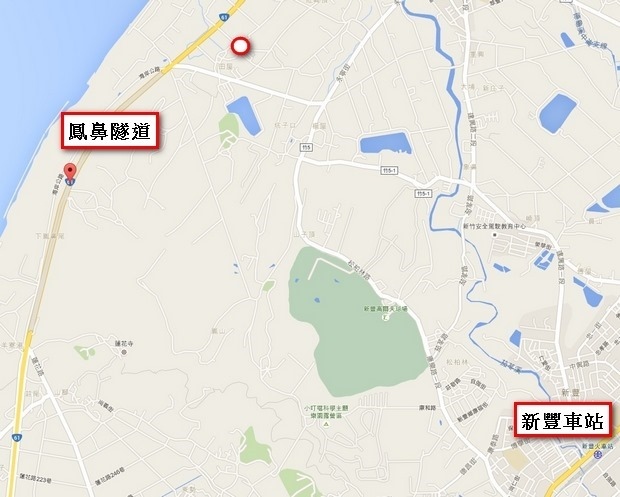620x497 pixels.
Task: Select the route 115 road shield
Action: click(306, 147)
